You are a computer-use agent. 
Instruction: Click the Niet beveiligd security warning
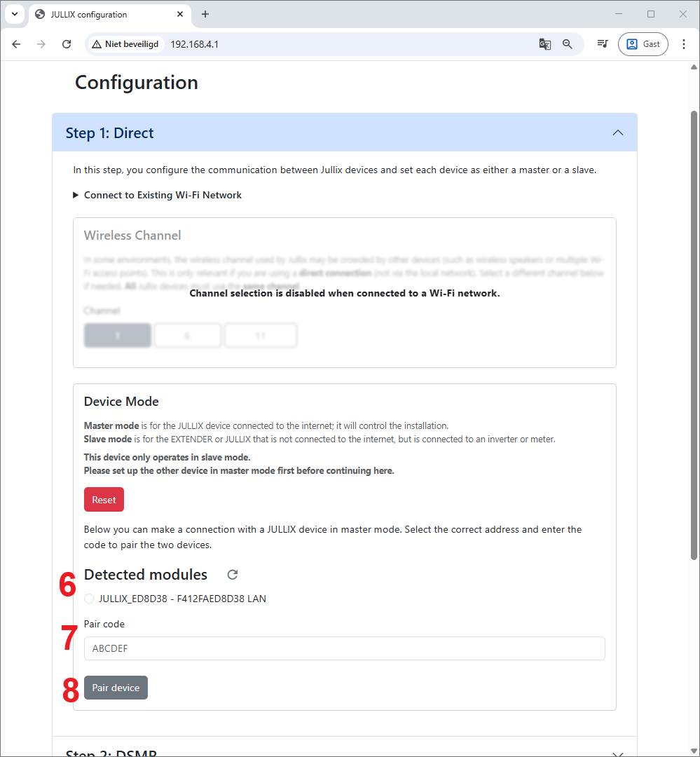125,44
